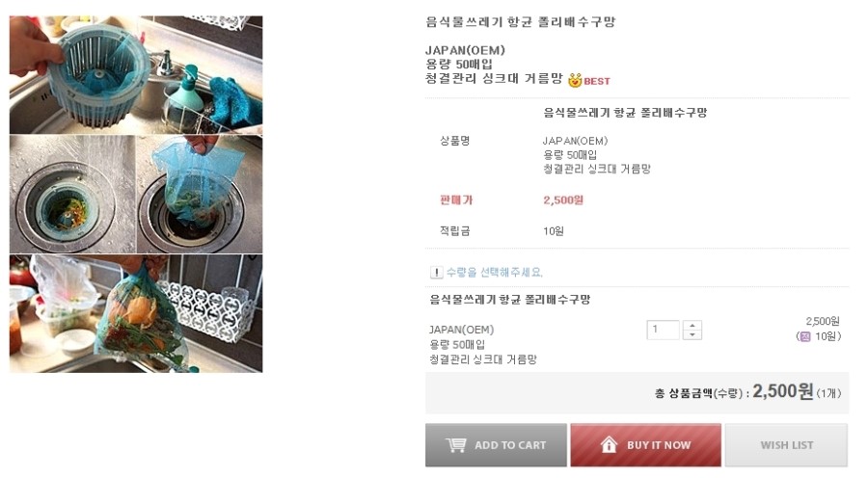Click the purple reward points icon
Viewport: 868px width, 478px height.
click(x=805, y=336)
